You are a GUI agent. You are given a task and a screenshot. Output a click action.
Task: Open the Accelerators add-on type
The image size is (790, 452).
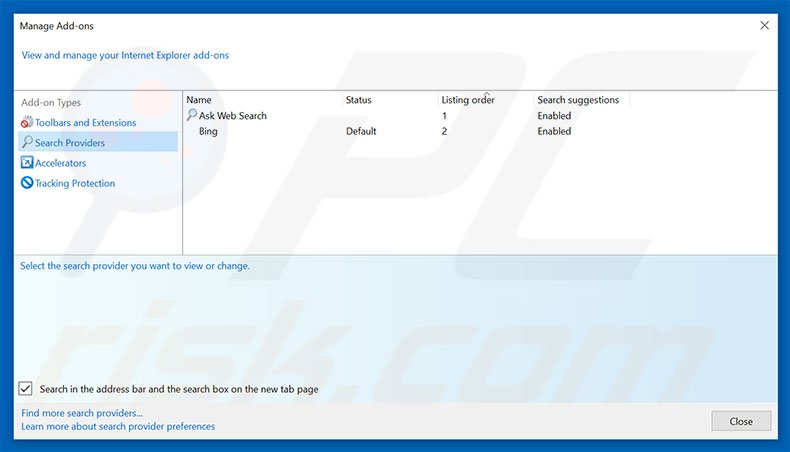60,163
